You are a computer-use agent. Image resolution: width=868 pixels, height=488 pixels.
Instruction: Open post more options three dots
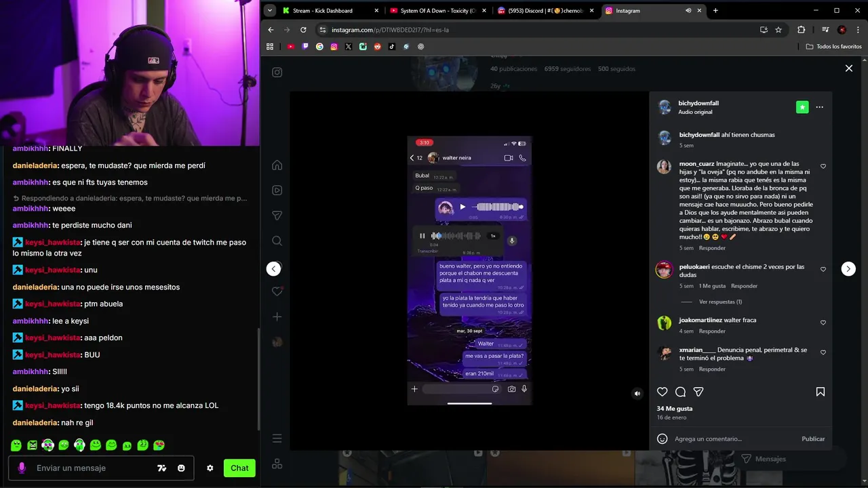[820, 107]
